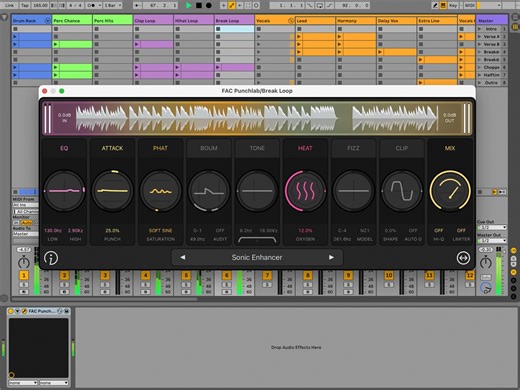520x390 pixels.
Task: Toggle AUDIT OFF in BOUM module
Action: tap(220, 230)
